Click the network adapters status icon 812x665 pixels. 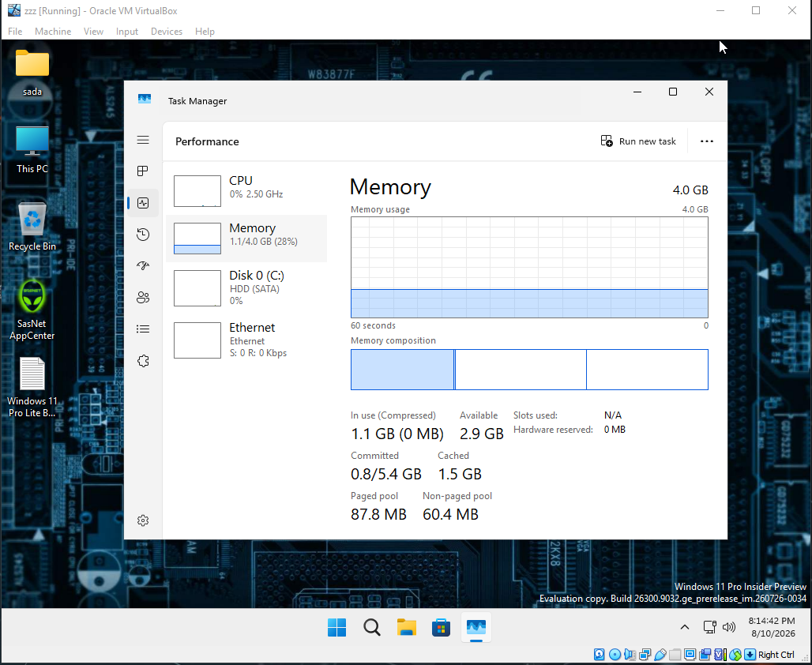click(x=645, y=655)
